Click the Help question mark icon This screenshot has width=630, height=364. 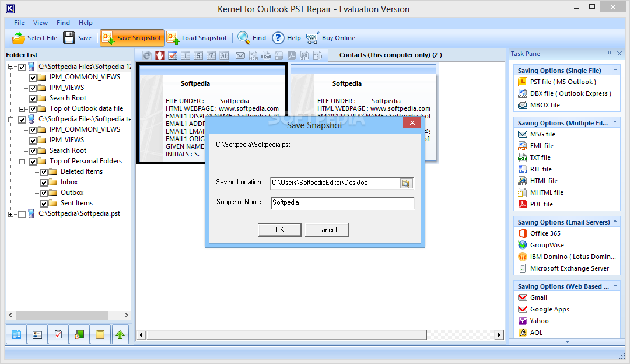click(x=278, y=38)
